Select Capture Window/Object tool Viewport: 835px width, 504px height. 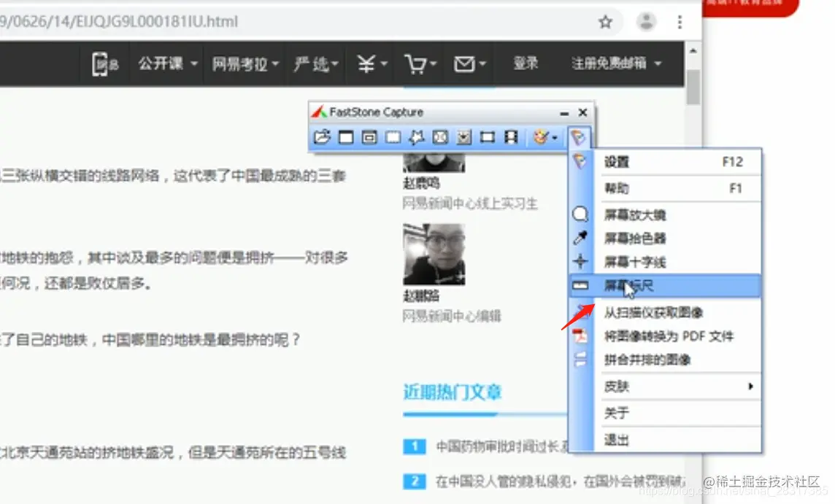tap(369, 137)
